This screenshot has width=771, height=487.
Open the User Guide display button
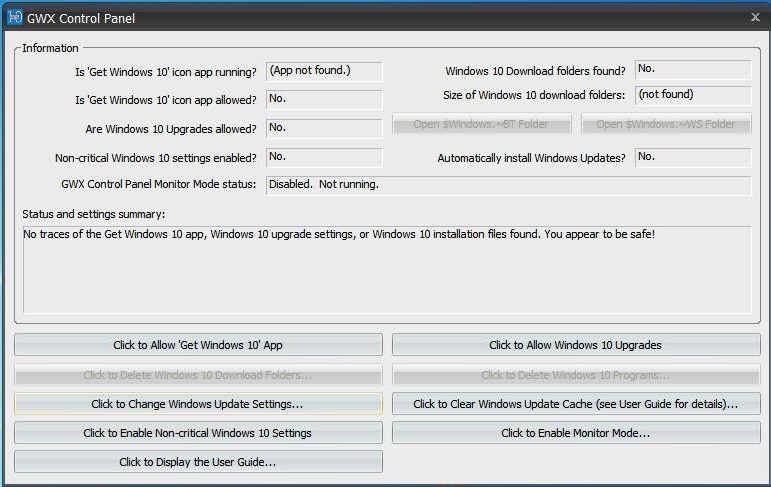(x=198, y=462)
